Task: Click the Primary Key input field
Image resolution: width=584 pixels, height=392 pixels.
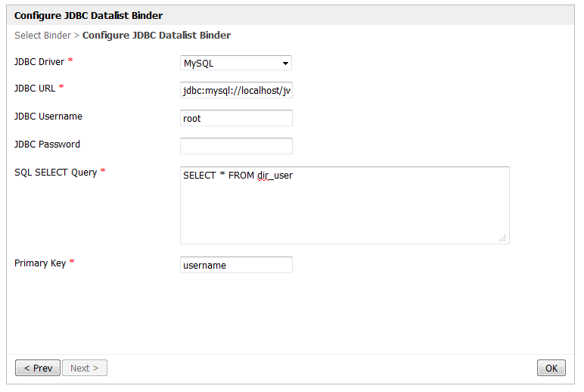Action: 236,265
